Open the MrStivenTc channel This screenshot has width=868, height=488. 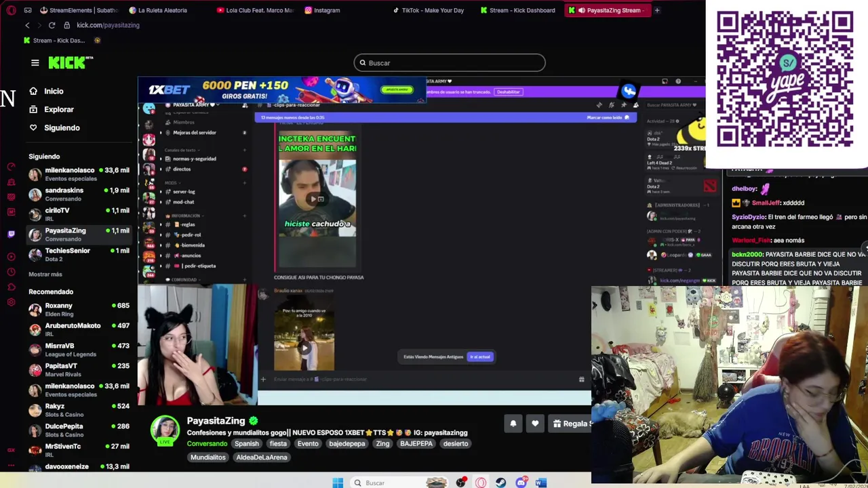[x=79, y=450]
